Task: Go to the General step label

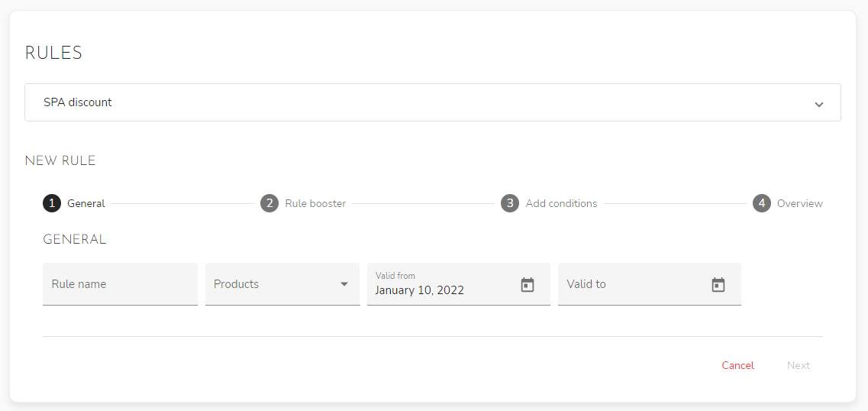Action: tap(86, 203)
